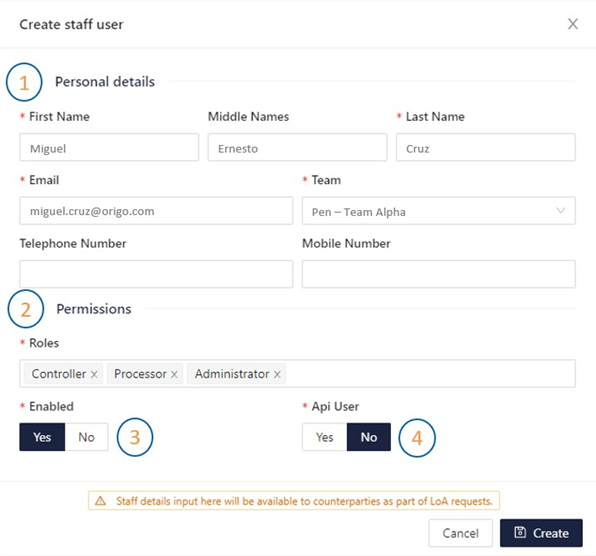Select the Mobile Number field
The image size is (596, 556).
pos(439,274)
